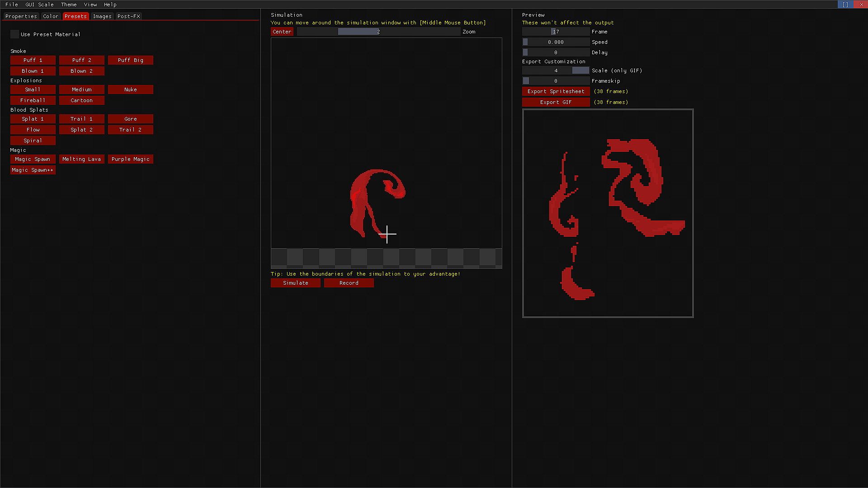
Task: Enable Use Preset Material checkbox
Action: [14, 34]
